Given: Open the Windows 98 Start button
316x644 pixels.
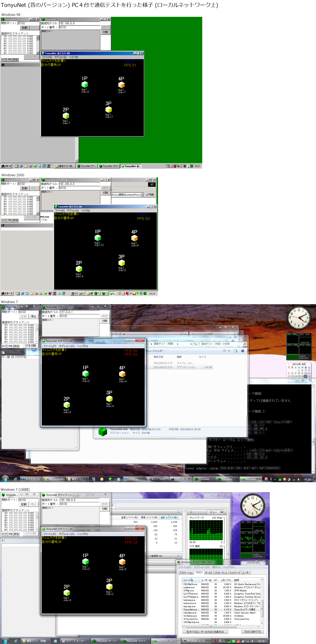Looking at the screenshot, I should click(x=6, y=166).
